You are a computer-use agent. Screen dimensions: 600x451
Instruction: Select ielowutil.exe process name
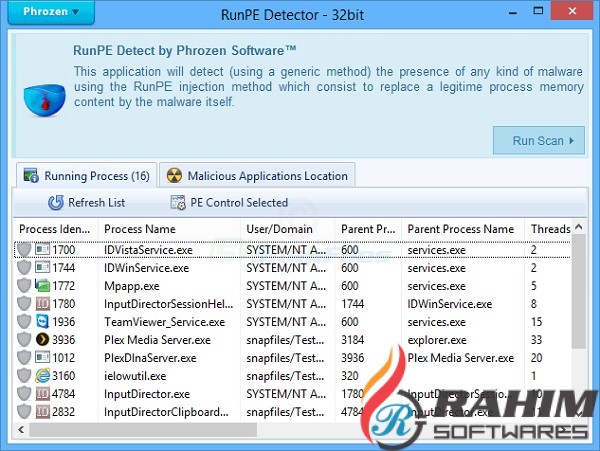135,376
